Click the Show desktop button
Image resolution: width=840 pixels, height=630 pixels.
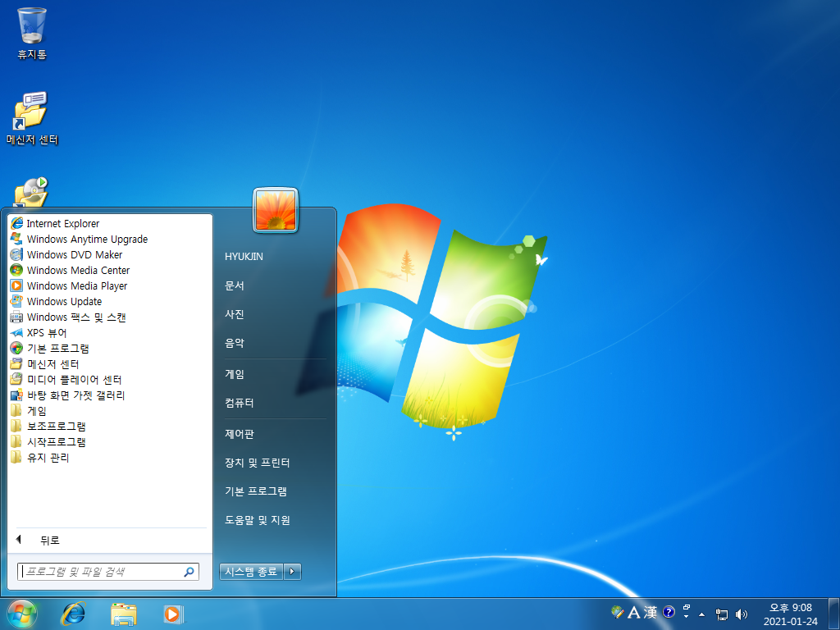pyautogui.click(x=834, y=614)
